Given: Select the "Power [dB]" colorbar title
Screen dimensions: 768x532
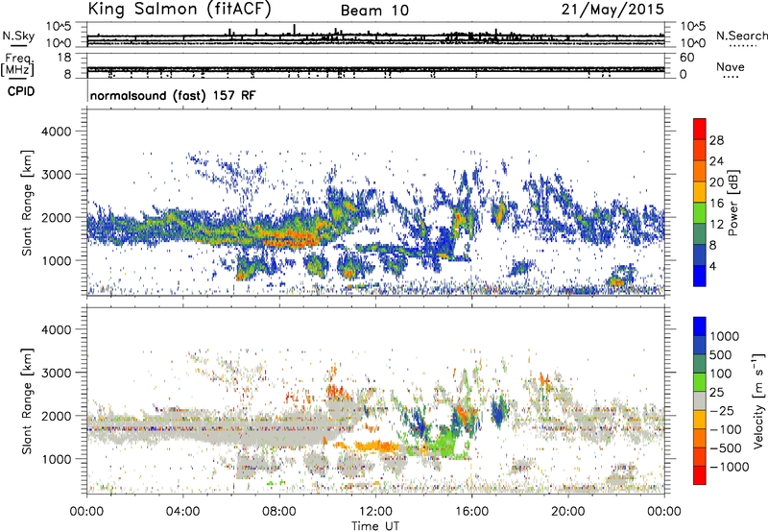Looking at the screenshot, I should (x=732, y=203).
